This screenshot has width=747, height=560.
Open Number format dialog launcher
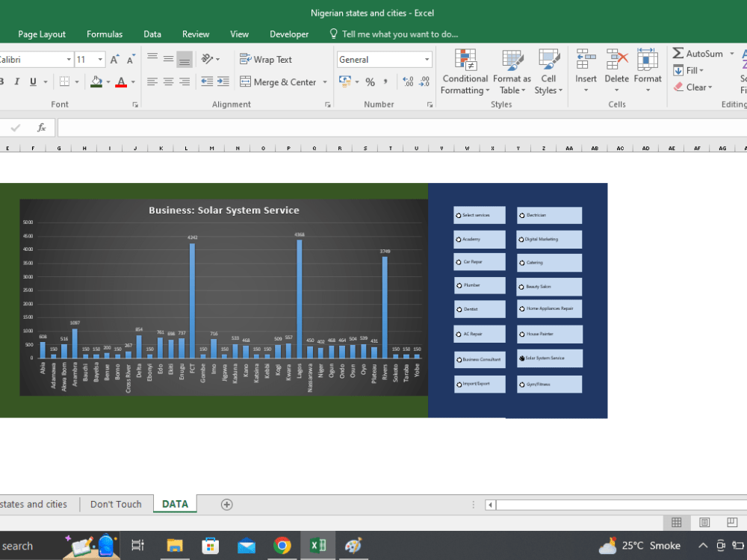tap(430, 105)
